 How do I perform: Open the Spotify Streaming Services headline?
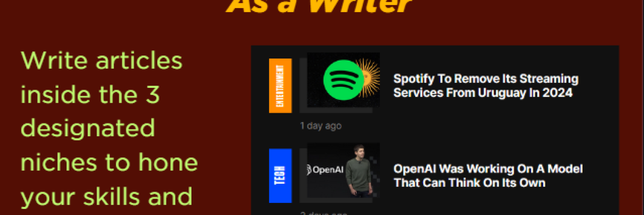[x=486, y=86]
